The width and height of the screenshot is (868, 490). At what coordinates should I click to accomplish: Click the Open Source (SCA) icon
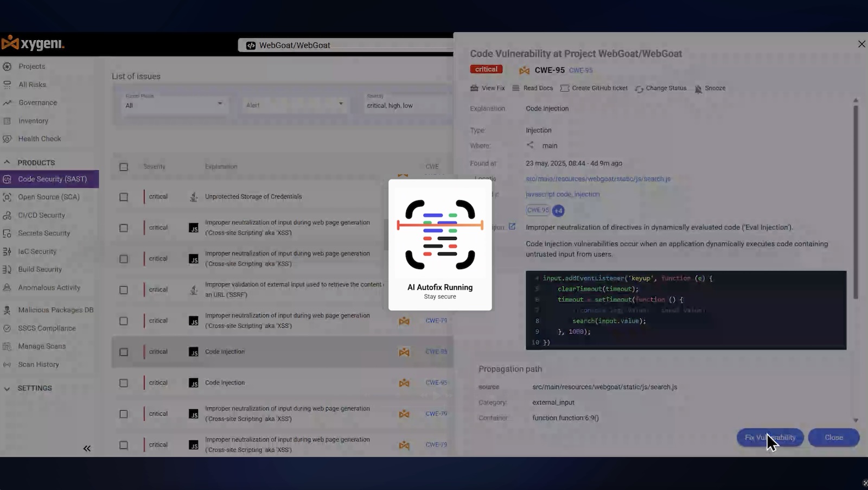(7, 197)
